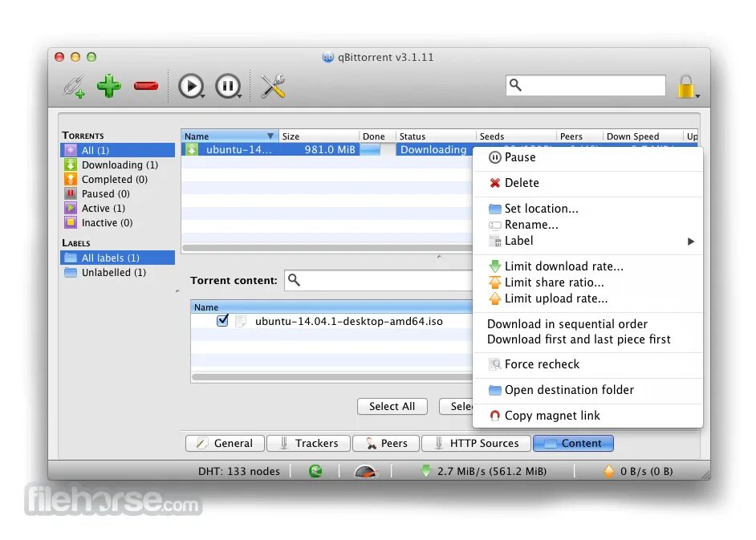Click the Size column header

point(319,136)
